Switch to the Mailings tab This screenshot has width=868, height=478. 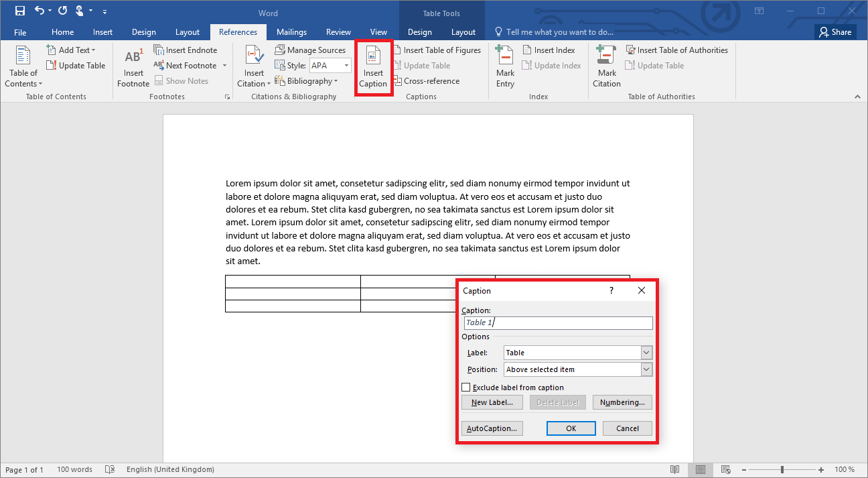(x=291, y=32)
